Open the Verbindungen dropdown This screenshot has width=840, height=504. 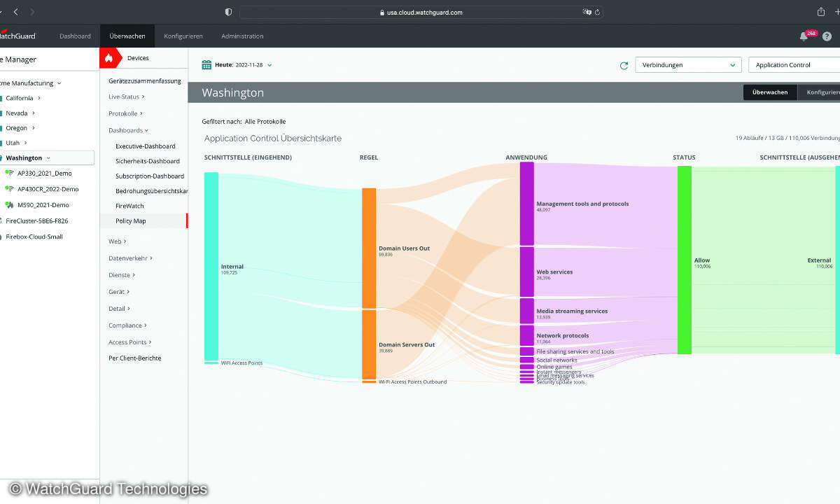pos(688,65)
